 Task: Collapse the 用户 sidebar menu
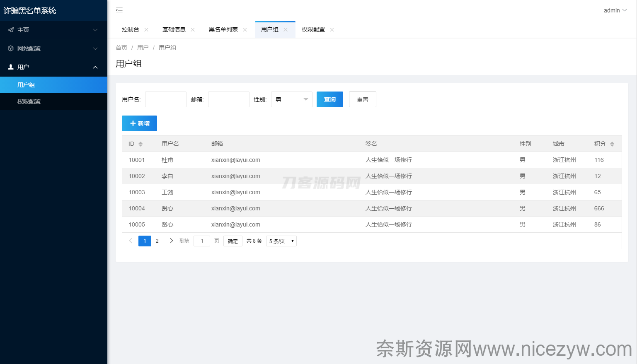point(95,67)
